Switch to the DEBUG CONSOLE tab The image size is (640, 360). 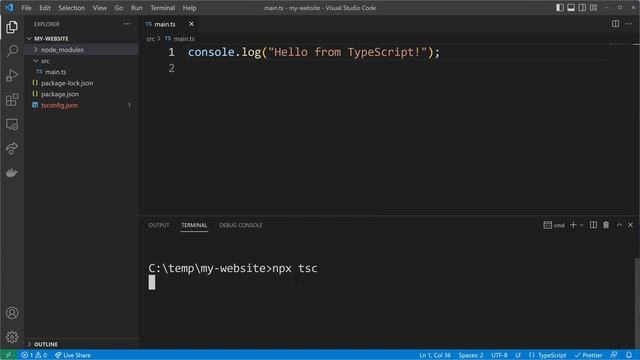pos(241,225)
